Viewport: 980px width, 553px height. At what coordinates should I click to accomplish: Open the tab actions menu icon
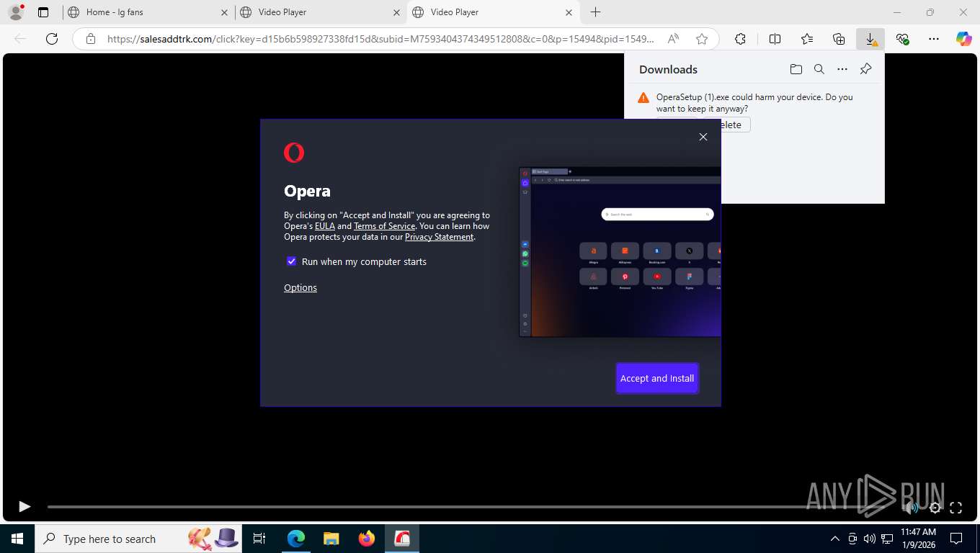click(43, 12)
